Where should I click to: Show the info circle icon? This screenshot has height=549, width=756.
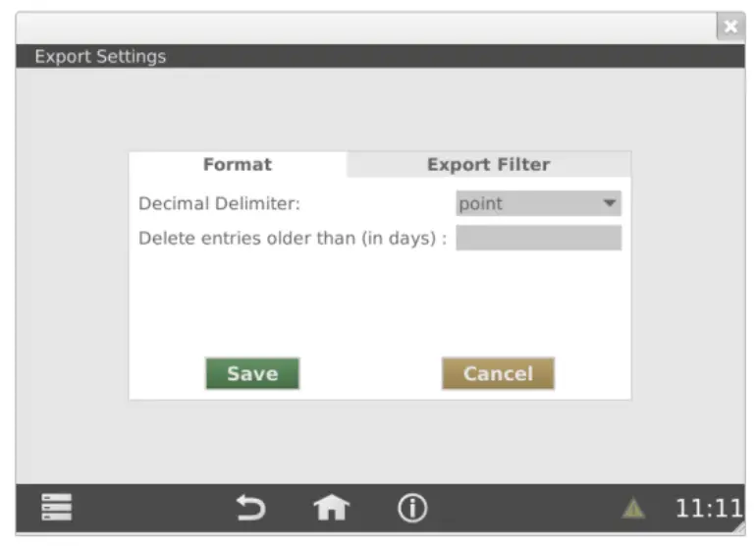tap(412, 508)
